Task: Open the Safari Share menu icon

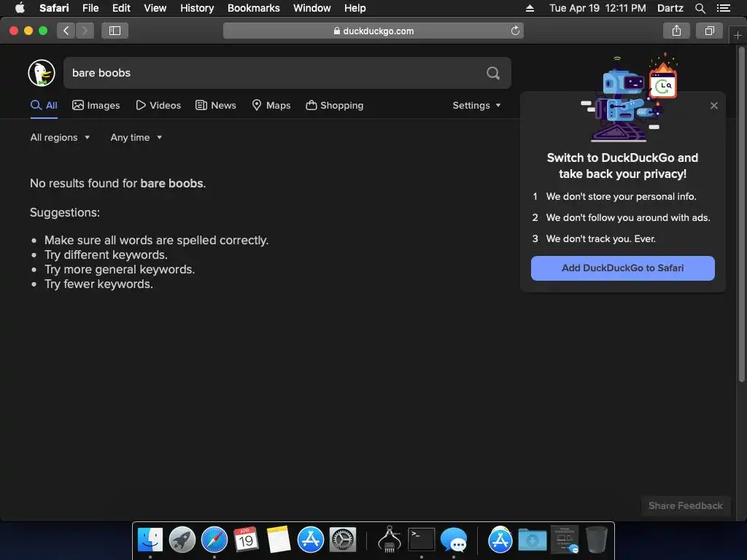Action: (676, 31)
